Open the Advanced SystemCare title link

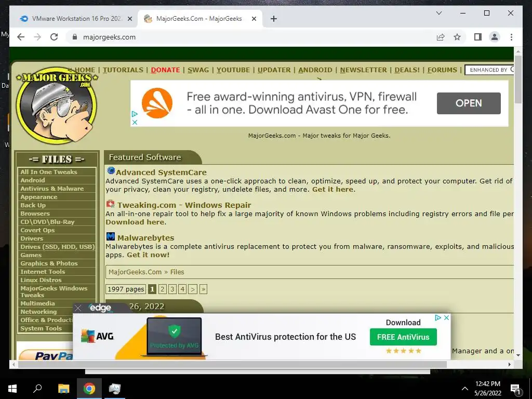(161, 172)
